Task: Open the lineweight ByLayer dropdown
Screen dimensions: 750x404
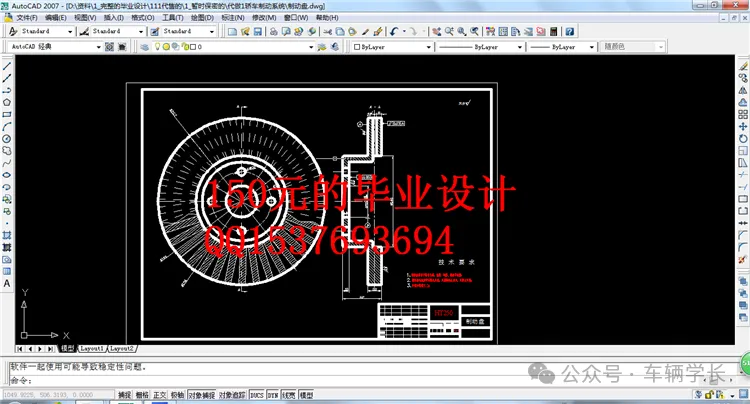Action: tap(591, 47)
